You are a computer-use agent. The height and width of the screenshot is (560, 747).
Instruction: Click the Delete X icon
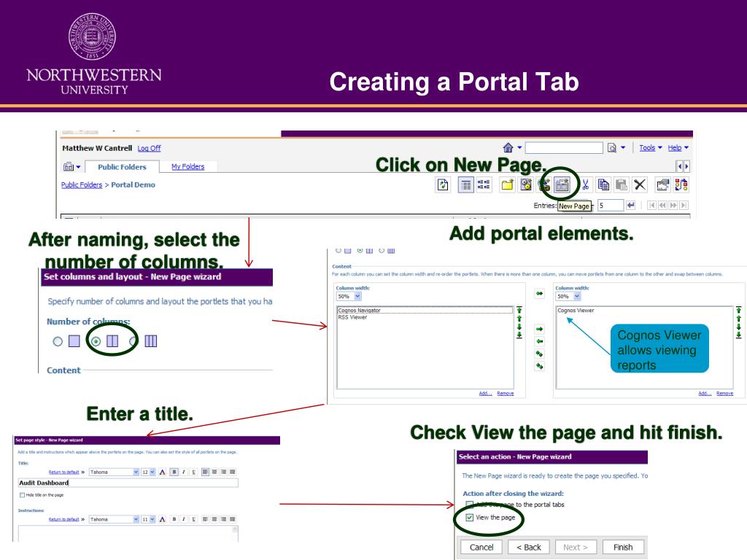[640, 184]
